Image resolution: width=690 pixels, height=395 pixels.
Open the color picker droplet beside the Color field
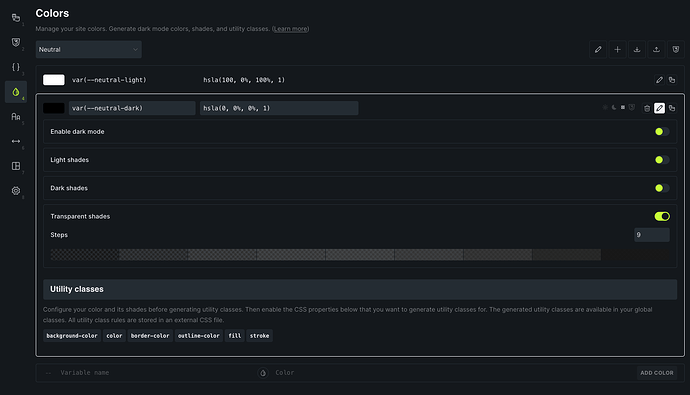coord(263,373)
